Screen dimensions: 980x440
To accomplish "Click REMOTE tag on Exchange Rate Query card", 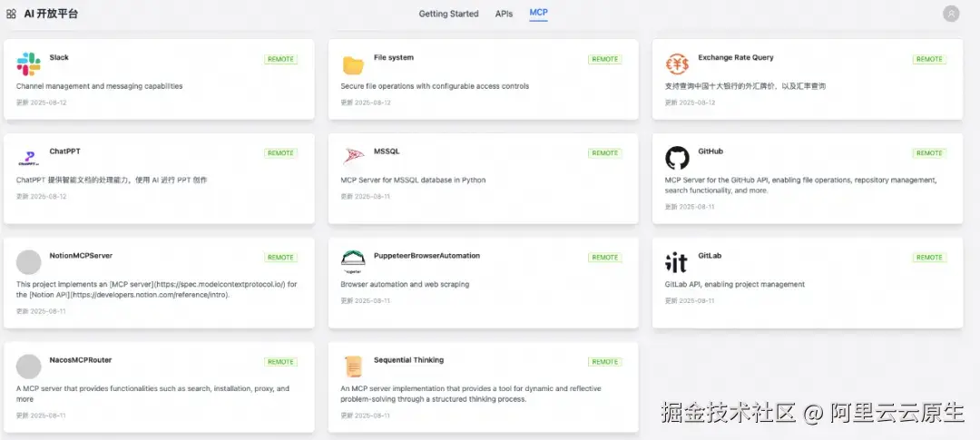I will pos(929,59).
